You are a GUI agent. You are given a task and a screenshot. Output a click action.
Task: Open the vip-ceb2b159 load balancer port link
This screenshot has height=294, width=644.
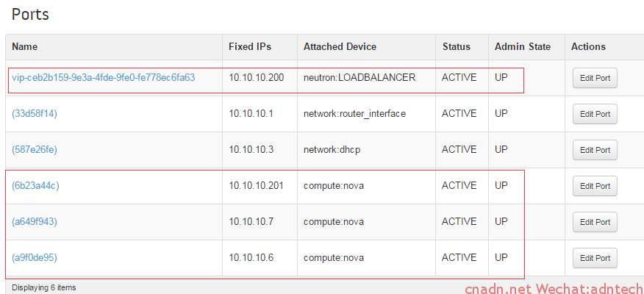[103, 77]
